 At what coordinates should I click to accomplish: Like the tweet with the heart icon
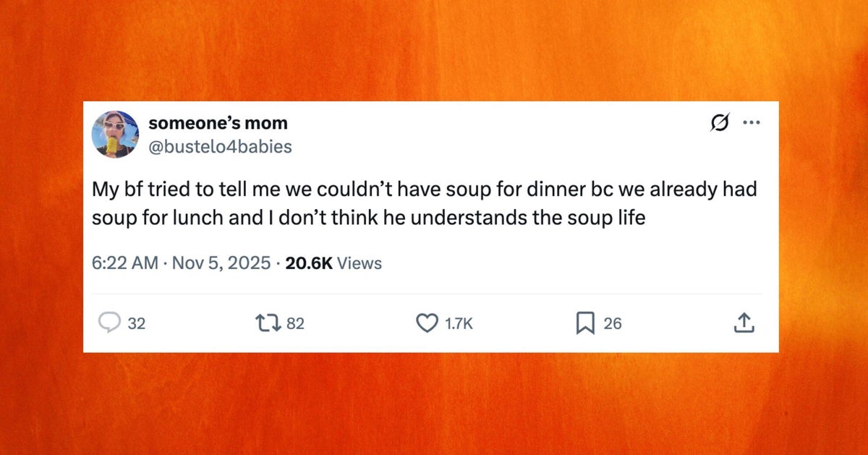pos(427,324)
